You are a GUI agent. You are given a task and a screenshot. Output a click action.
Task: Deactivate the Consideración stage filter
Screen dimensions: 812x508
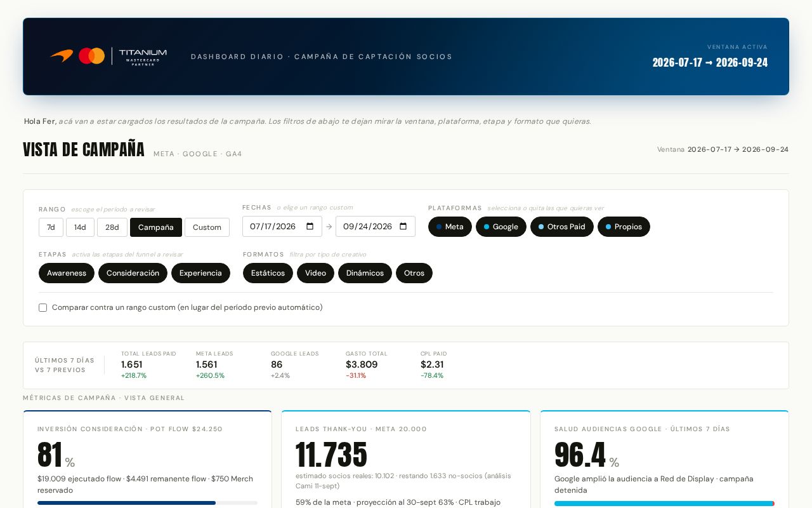133,273
